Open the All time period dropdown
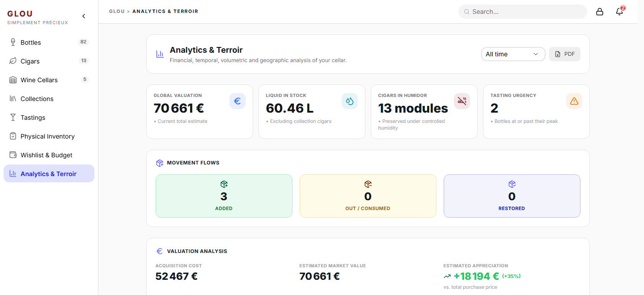This screenshot has height=295, width=644. [x=513, y=54]
